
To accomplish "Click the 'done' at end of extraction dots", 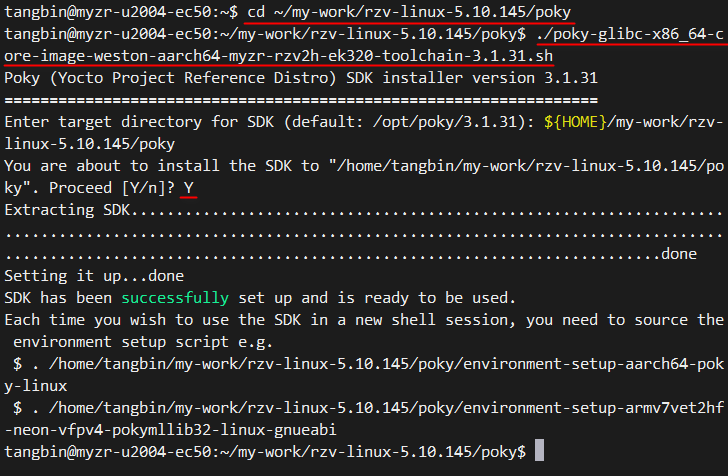I will pos(679,254).
